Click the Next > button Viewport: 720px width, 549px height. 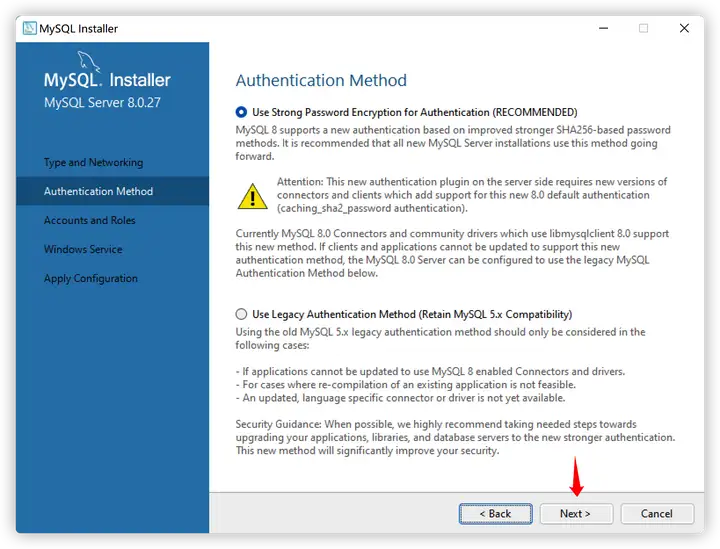click(576, 514)
